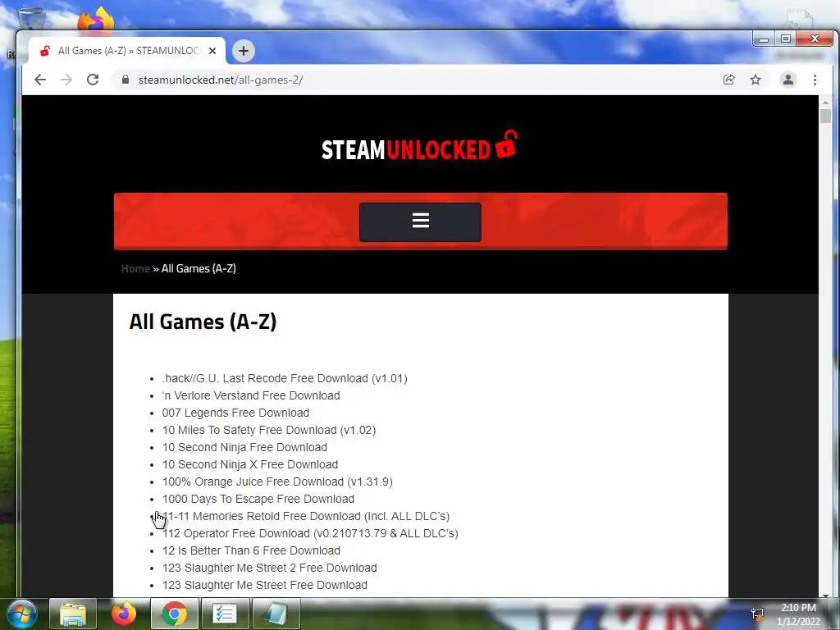Viewport: 840px width, 630px height.
Task: Open the Chrome three-dot menu
Action: tap(815, 80)
